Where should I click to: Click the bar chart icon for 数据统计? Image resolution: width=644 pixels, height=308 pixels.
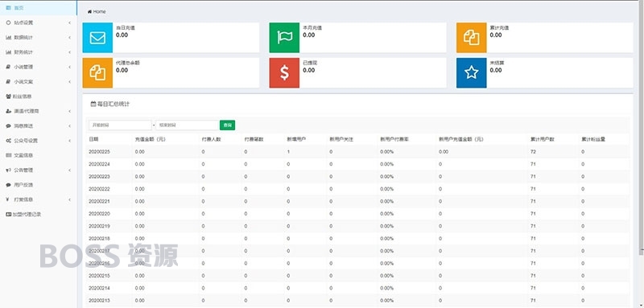(8, 37)
